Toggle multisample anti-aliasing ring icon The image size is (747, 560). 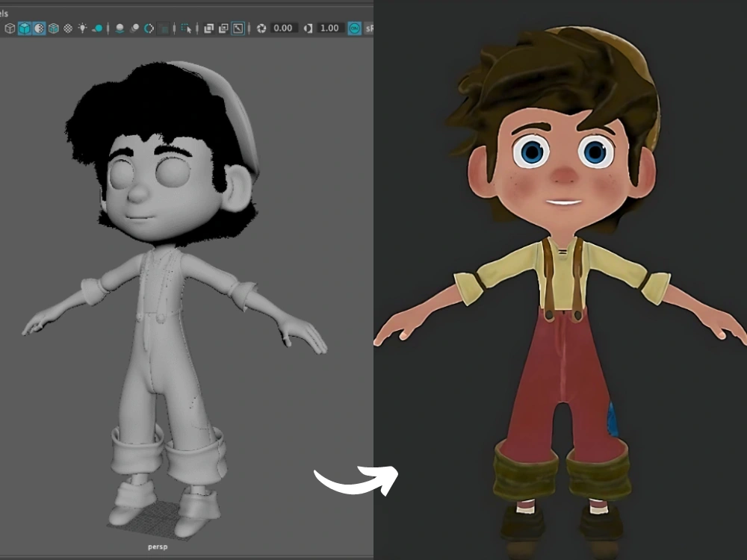point(149,28)
